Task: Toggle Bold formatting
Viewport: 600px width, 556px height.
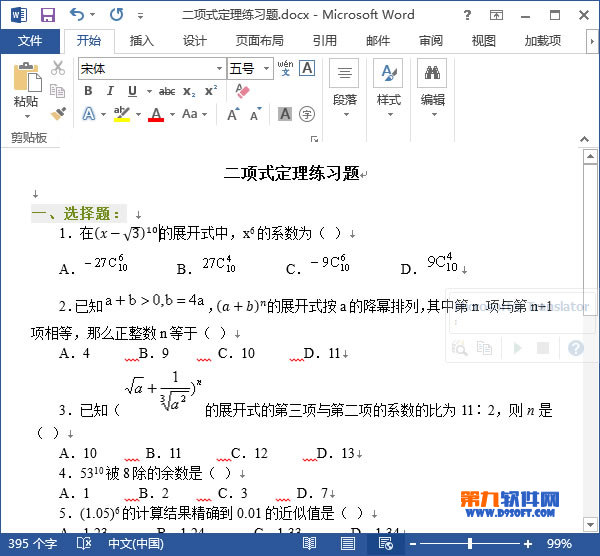Action: (x=88, y=91)
